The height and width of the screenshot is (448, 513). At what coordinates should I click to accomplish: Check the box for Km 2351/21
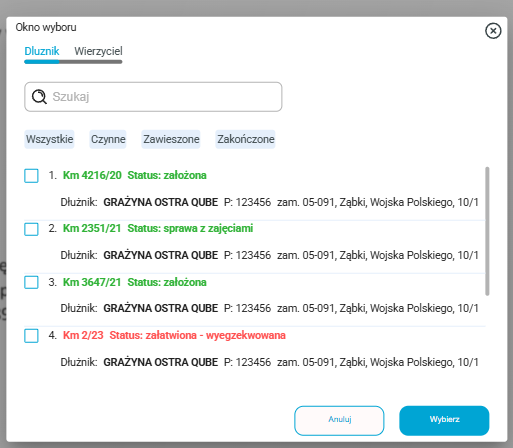(x=31, y=229)
